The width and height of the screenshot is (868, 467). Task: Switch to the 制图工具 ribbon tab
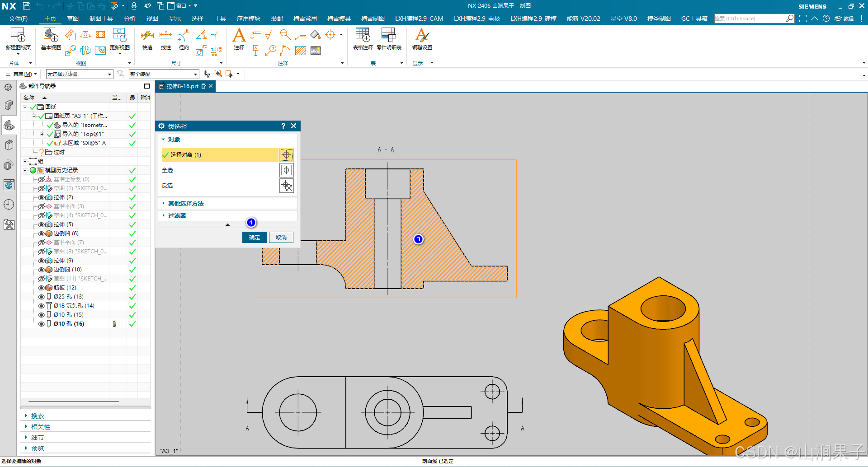click(101, 19)
